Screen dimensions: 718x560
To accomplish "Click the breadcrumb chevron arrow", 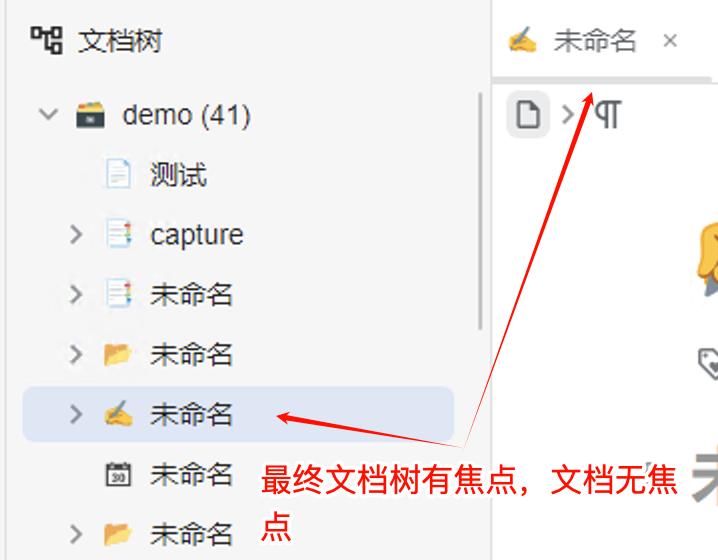I will coord(568,114).
